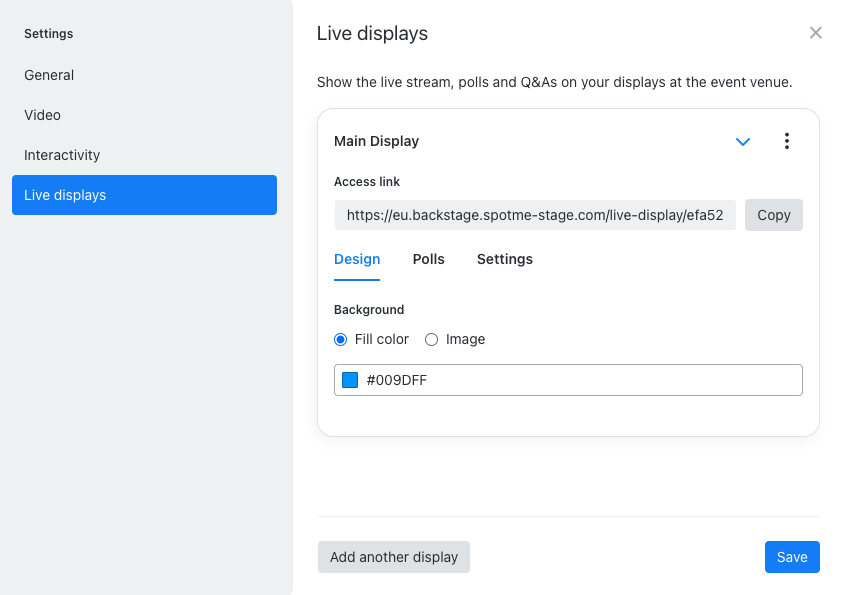
Task: Enable Image instead of Fill color
Action: [x=431, y=339]
